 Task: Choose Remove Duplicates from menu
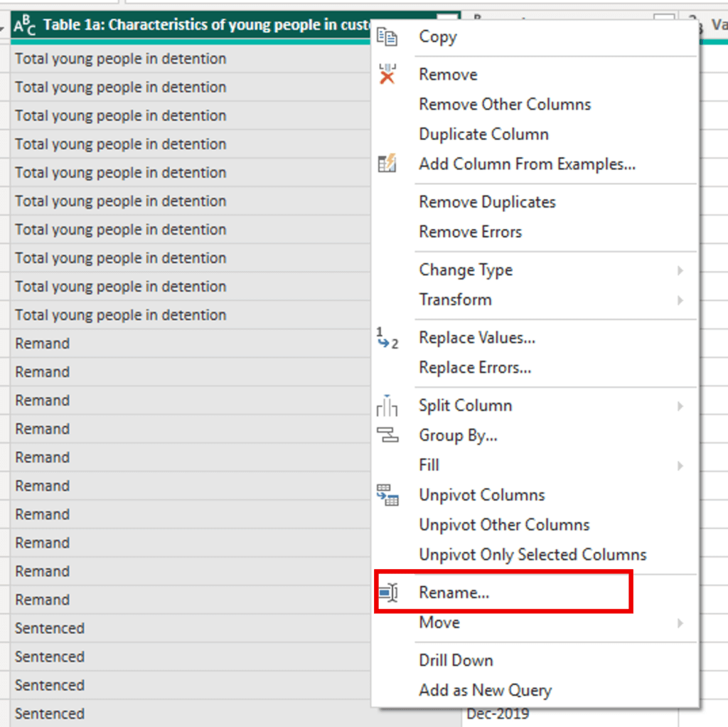pos(487,202)
